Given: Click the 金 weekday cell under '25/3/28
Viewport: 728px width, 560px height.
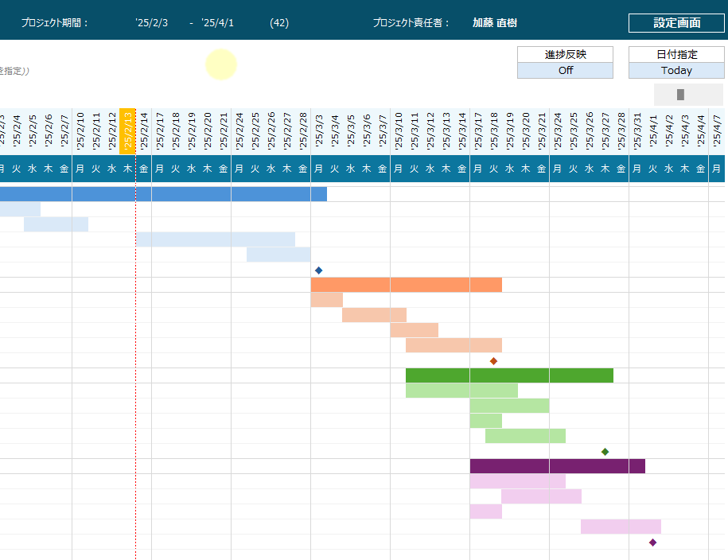Looking at the screenshot, I should coord(621,169).
